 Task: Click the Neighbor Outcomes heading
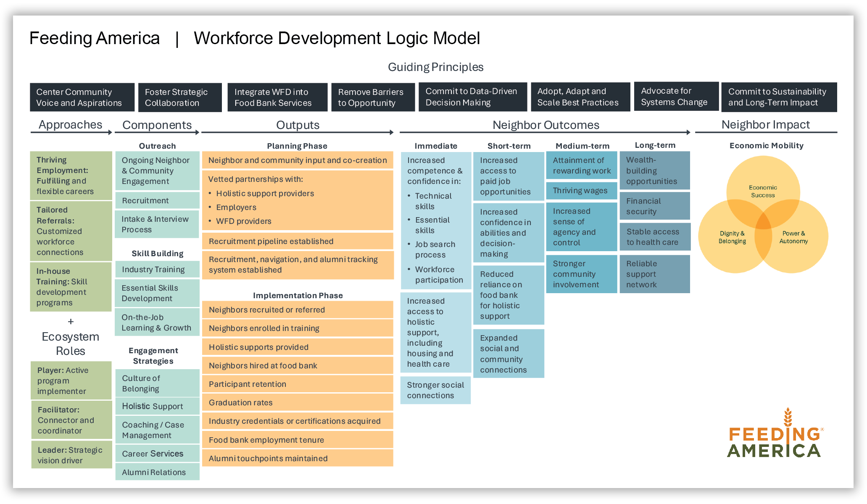(x=545, y=125)
